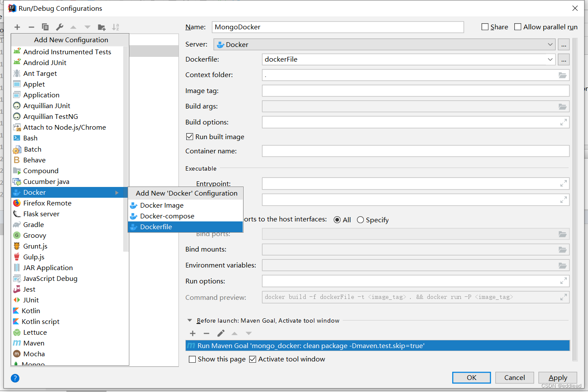The width and height of the screenshot is (588, 392).
Task: Collapse Before launch section triangle
Action: coord(190,320)
